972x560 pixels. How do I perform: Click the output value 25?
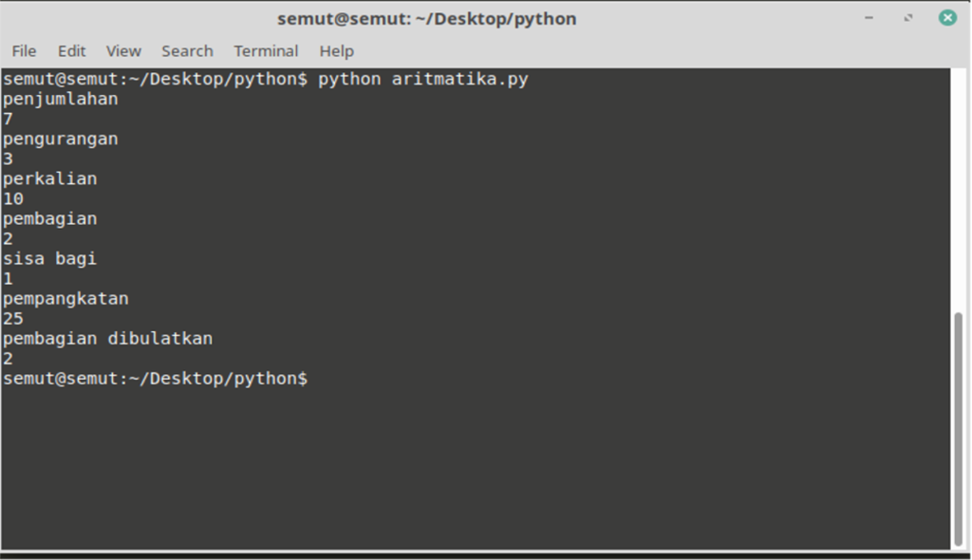point(13,319)
